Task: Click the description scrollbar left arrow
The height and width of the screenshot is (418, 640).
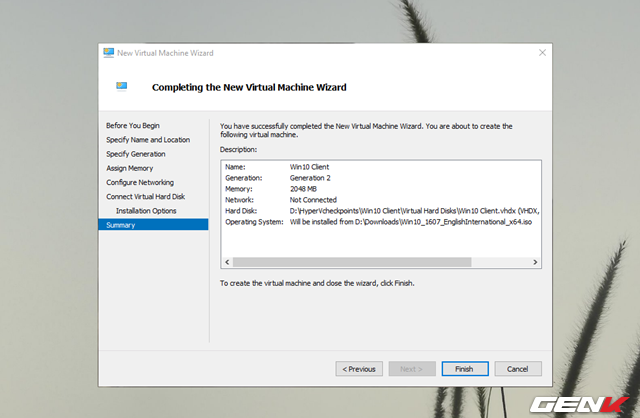Action: (x=227, y=262)
